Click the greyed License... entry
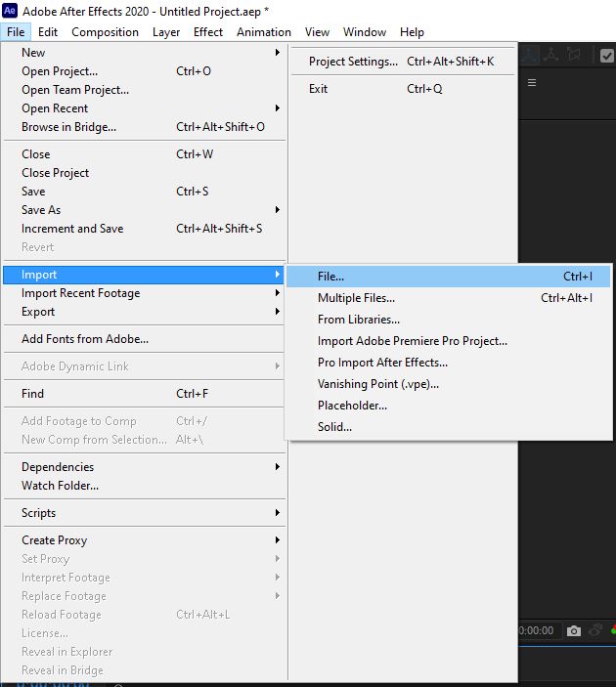Viewport: 616px width, 687px height. [x=144, y=633]
